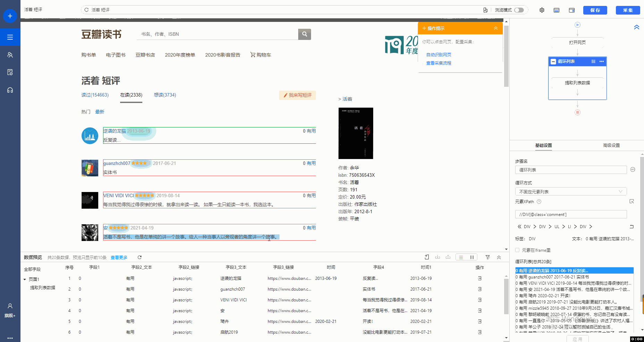
Task: Click the row 1 operation icon in data table
Action: coord(479,278)
